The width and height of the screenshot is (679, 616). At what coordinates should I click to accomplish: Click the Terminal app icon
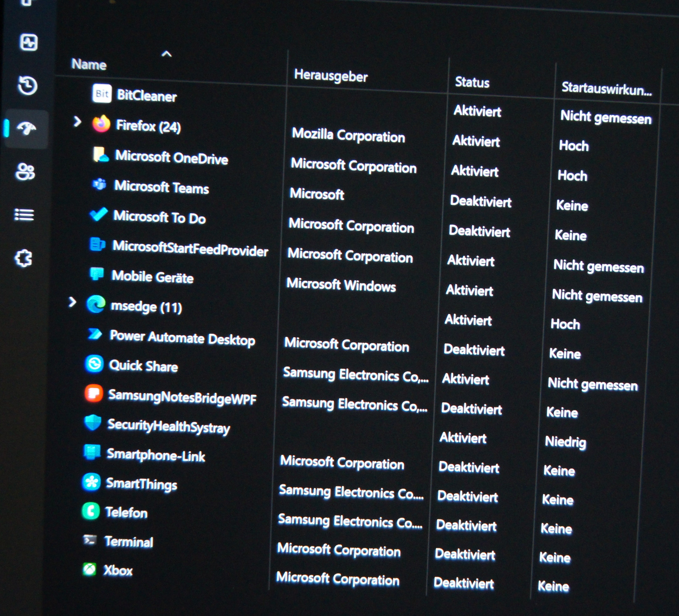coord(90,540)
